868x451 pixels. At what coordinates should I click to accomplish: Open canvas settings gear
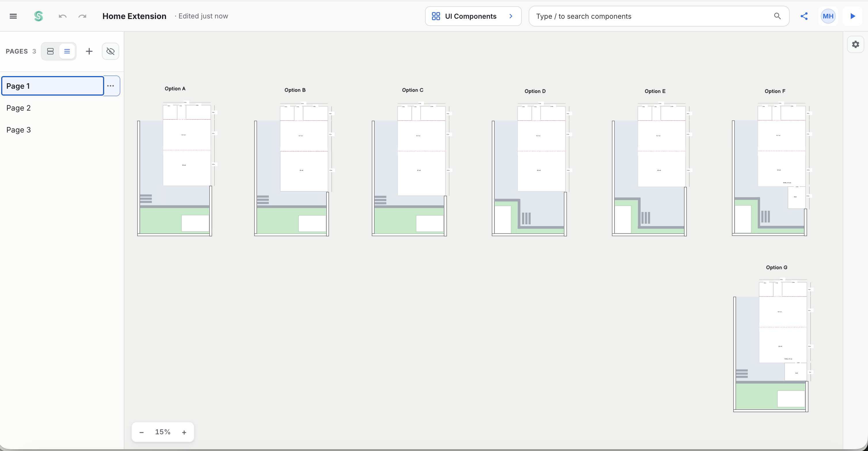tap(855, 44)
